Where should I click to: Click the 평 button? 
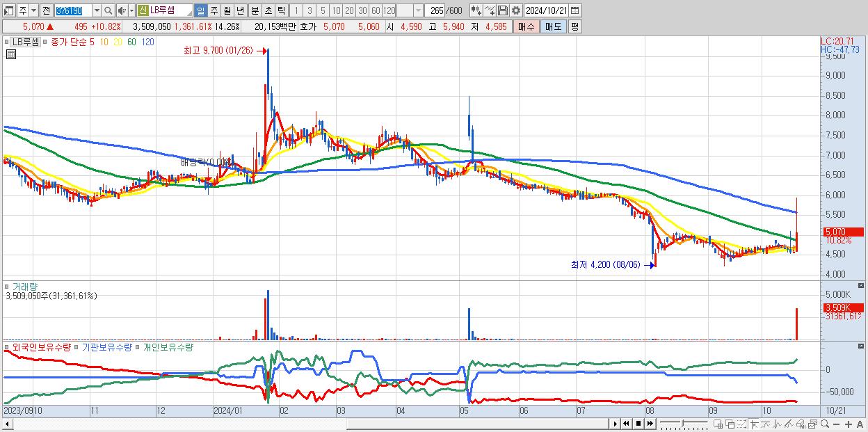(x=574, y=26)
